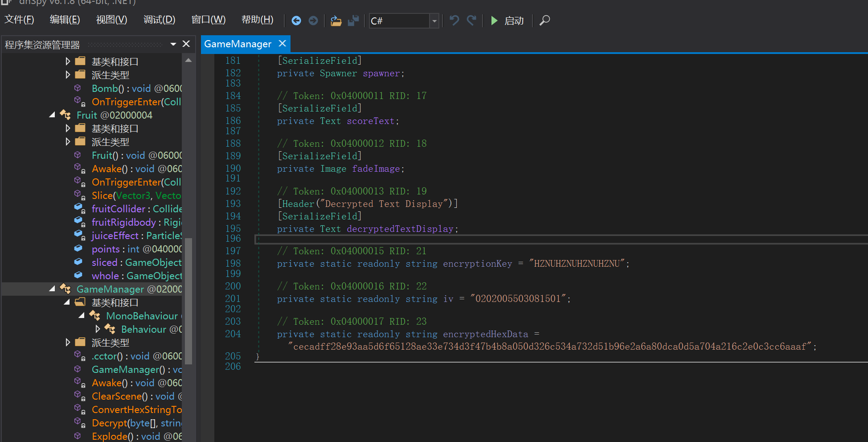868x442 pixels.
Task: Expand the Behaviour base type node
Action: 98,329
